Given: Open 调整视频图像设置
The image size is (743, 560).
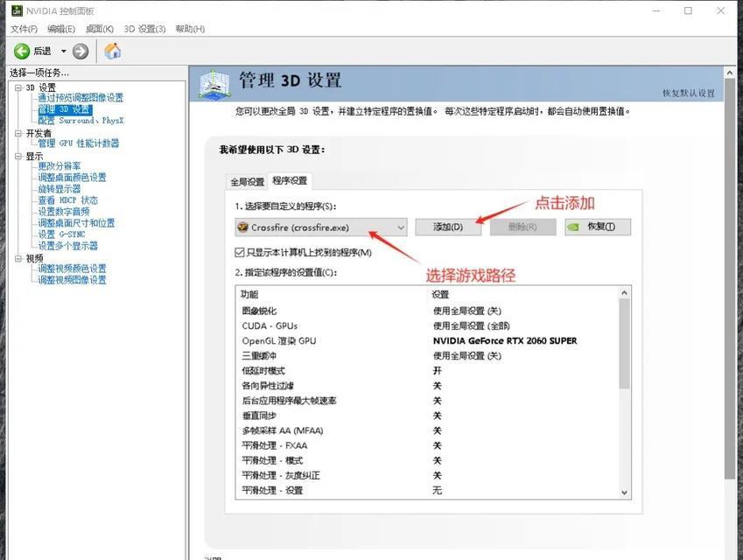Looking at the screenshot, I should tap(72, 280).
